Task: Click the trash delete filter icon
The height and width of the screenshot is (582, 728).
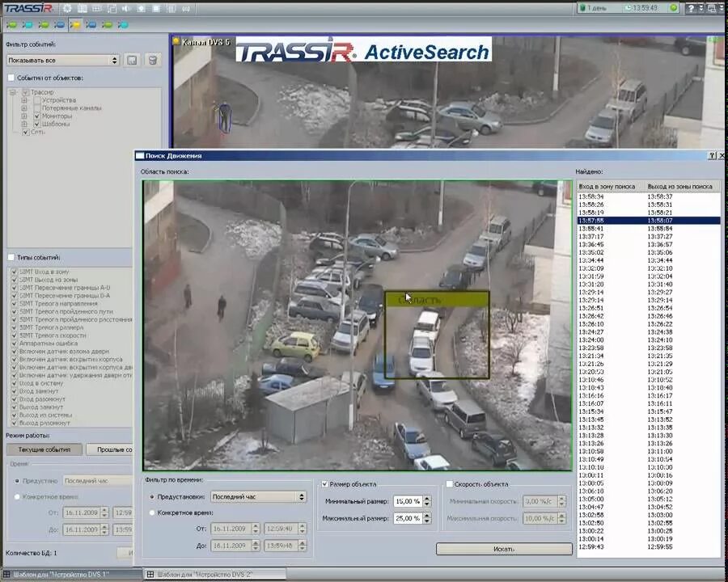Action: (152, 61)
